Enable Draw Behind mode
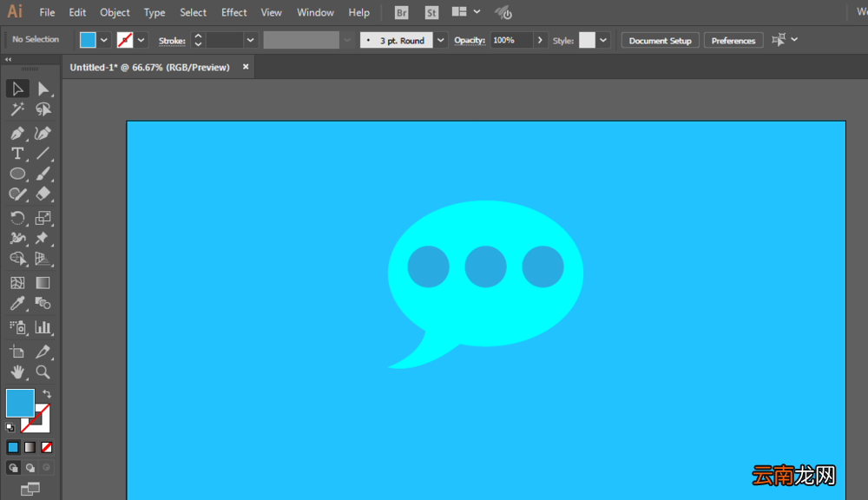The width and height of the screenshot is (868, 500). point(30,468)
